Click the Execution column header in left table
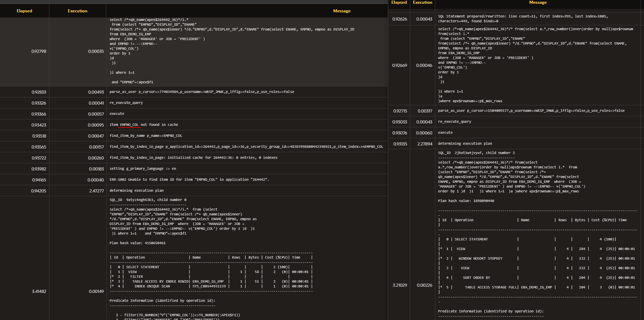The width and height of the screenshot is (644, 320). coord(77,11)
